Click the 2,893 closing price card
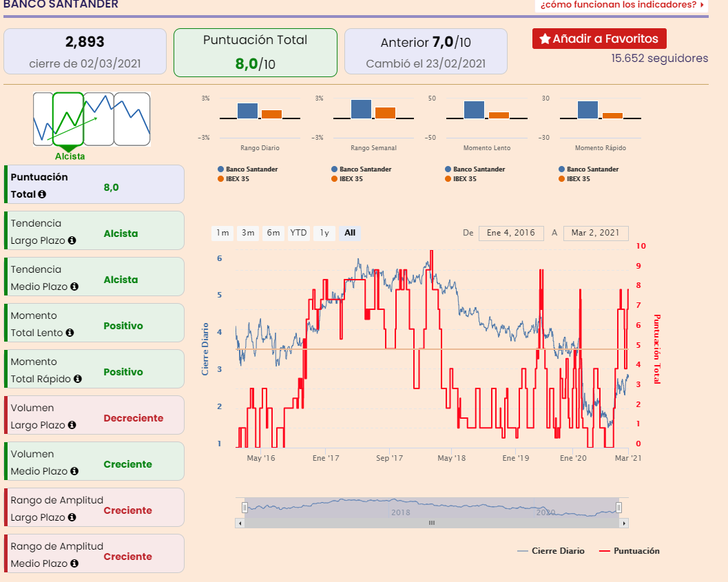 click(85, 52)
